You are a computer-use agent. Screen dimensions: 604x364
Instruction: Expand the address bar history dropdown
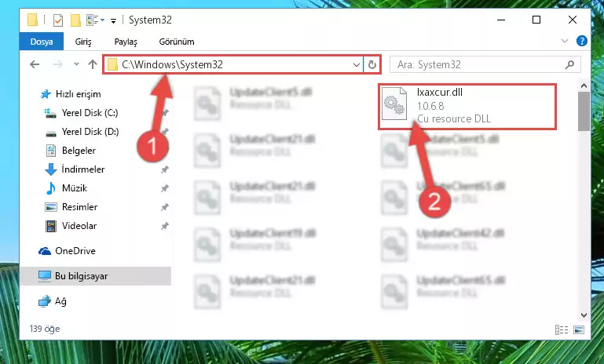357,64
